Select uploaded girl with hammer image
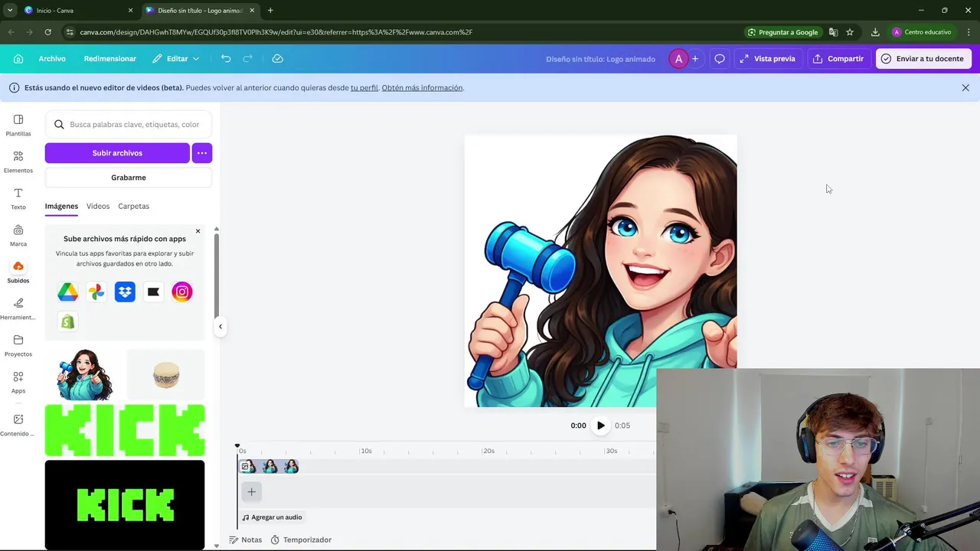Viewport: 980px width, 551px height. [84, 375]
